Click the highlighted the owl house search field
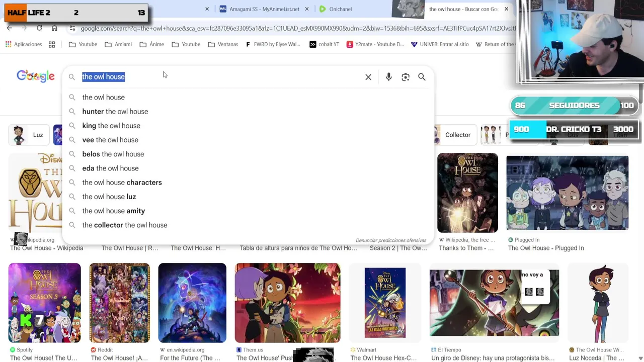644x362 pixels. pyautogui.click(x=220, y=77)
